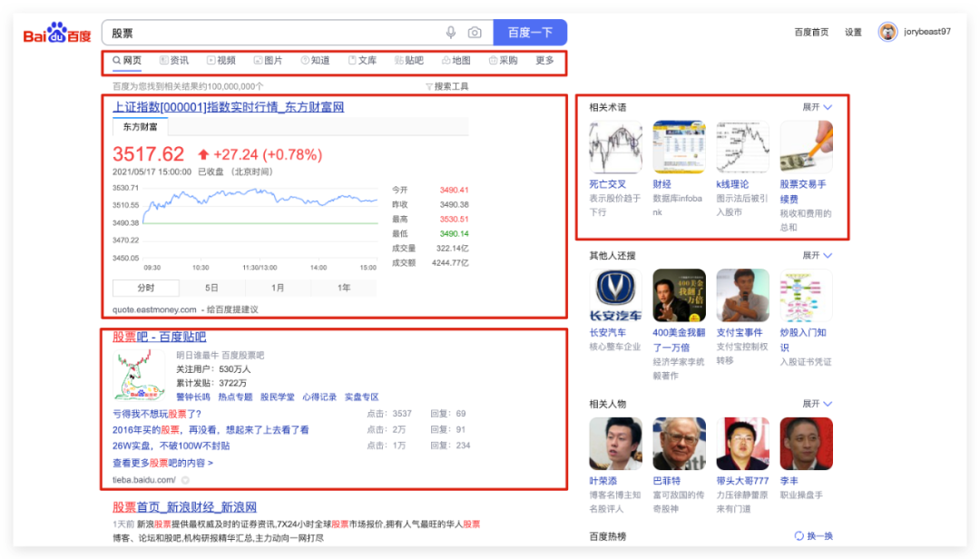This screenshot has width=980, height=559.
Task: Click the jorybeast97 user avatar
Action: (887, 31)
